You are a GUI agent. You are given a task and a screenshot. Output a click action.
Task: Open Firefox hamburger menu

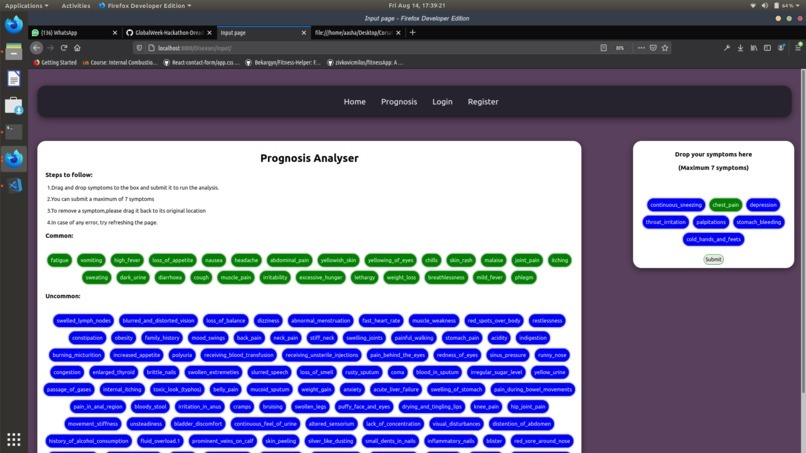click(x=798, y=48)
